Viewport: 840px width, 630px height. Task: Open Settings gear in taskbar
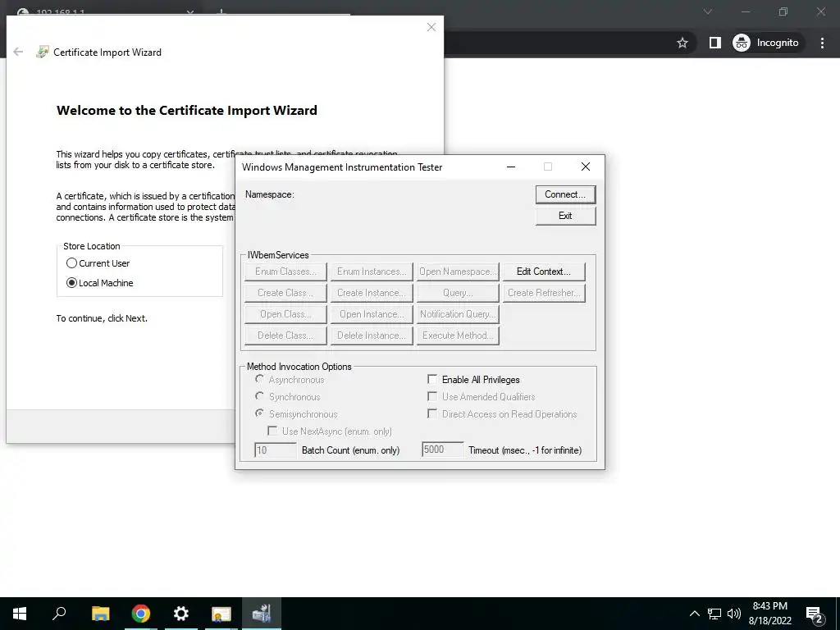[181, 614]
